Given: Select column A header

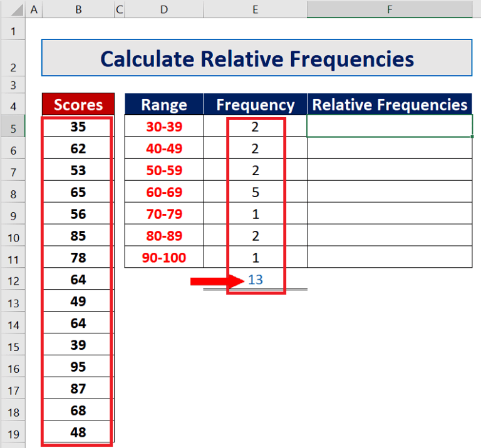Looking at the screenshot, I should [34, 9].
